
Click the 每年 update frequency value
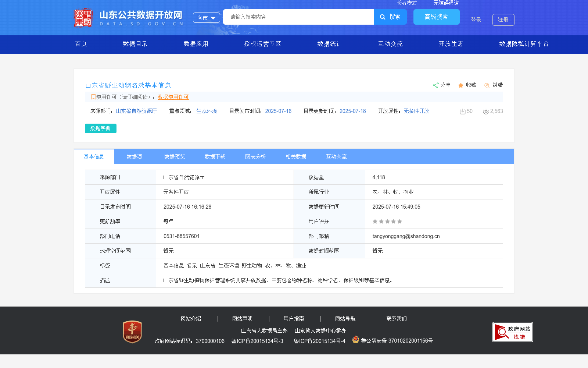click(x=169, y=222)
